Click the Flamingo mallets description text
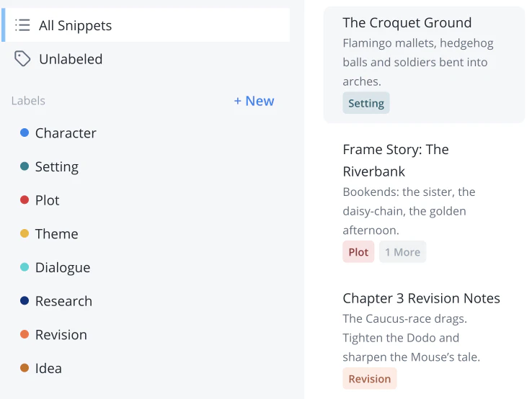 tap(418, 63)
